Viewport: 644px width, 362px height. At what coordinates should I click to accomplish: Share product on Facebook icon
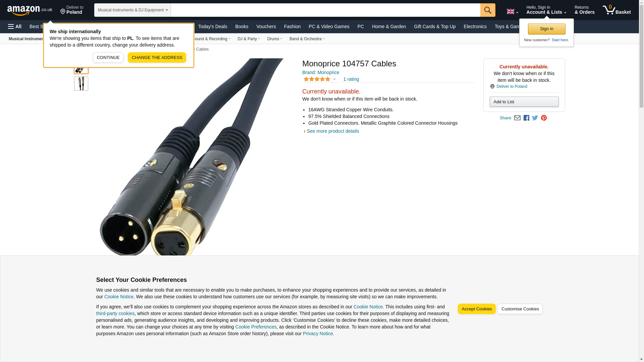coord(526,118)
